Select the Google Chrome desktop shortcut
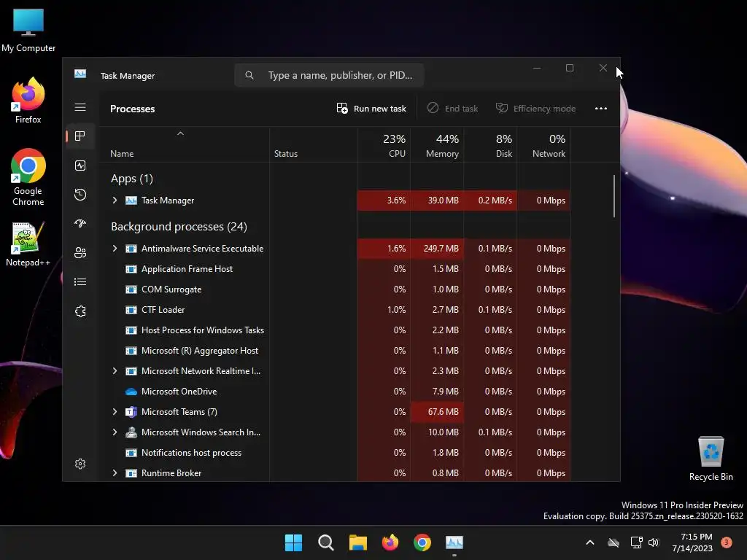 28,177
